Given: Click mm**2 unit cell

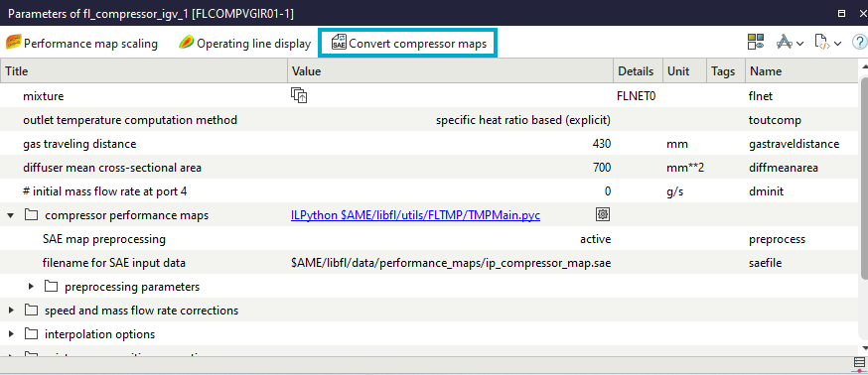Looking at the screenshot, I should (x=685, y=168).
